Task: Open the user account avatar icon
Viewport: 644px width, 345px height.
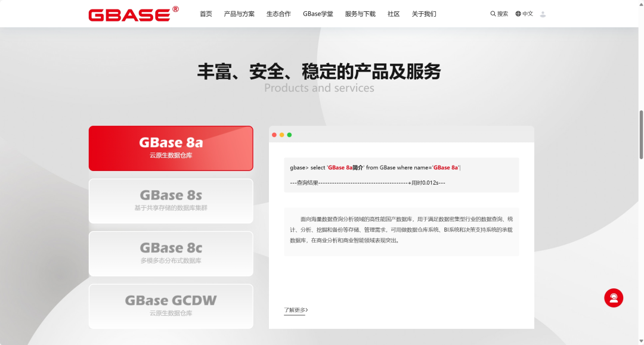Action: point(543,14)
